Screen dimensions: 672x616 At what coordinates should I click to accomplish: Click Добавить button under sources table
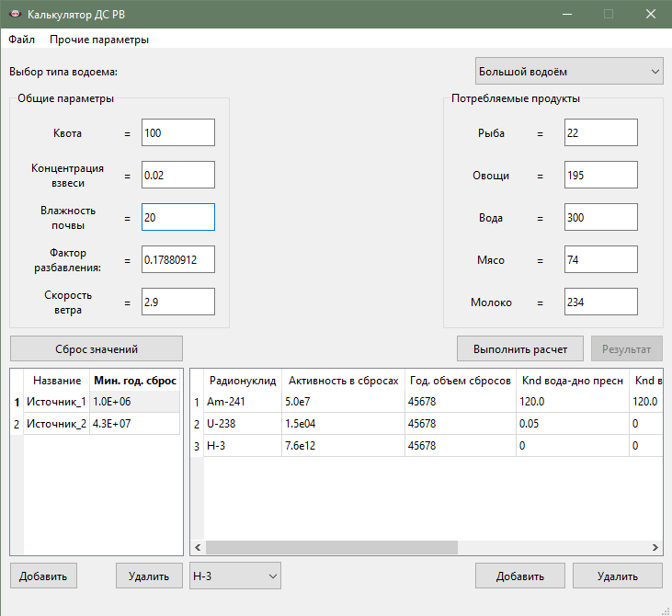pos(43,576)
